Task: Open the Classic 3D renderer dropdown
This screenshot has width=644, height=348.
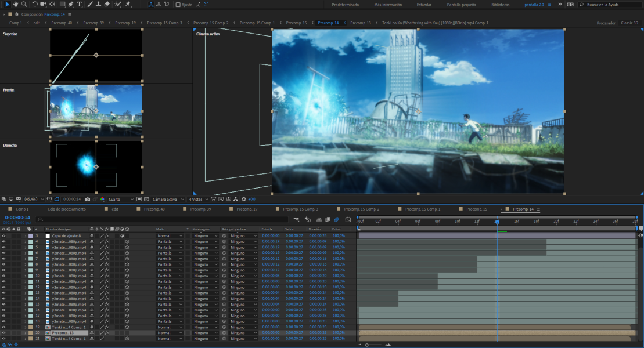Action: (630, 23)
